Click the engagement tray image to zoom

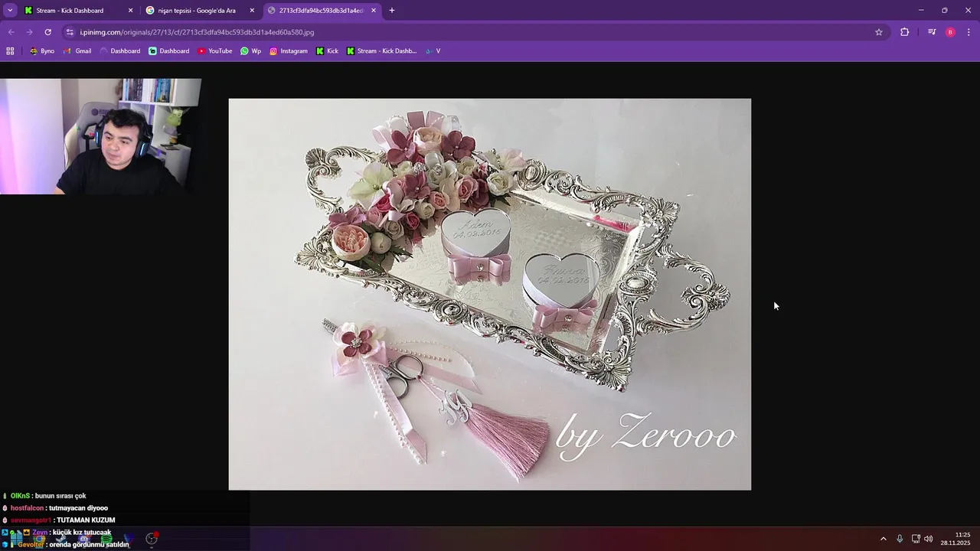[490, 294]
